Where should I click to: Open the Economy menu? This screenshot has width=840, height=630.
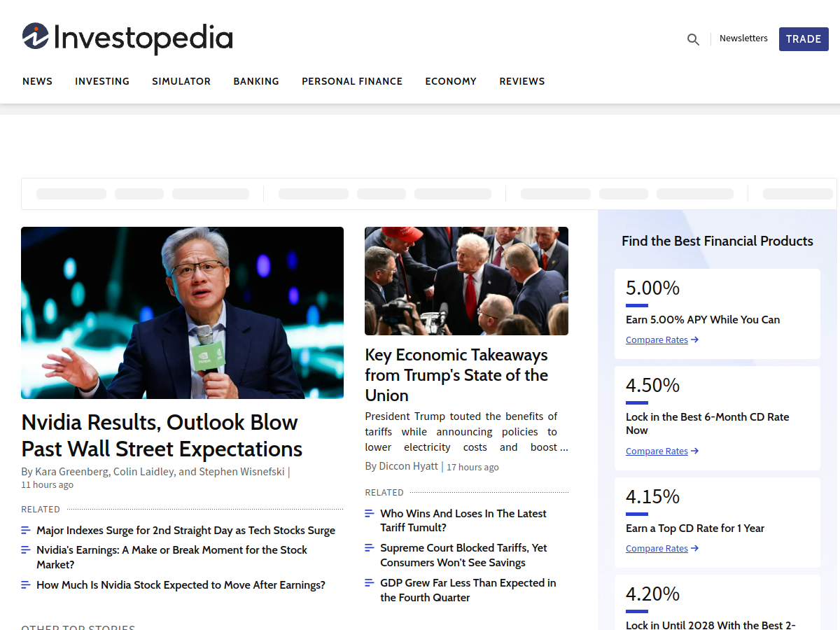(451, 81)
